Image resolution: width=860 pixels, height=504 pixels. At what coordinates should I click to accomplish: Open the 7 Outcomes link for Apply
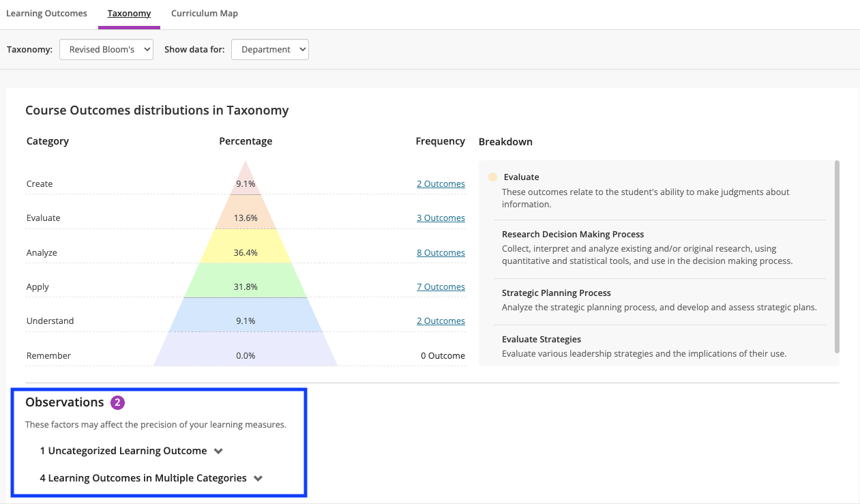click(441, 287)
